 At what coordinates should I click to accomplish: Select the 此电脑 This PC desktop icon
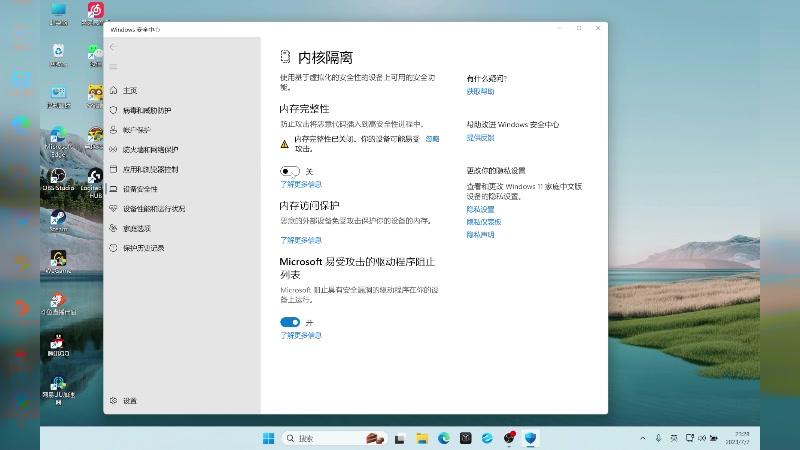pyautogui.click(x=58, y=14)
